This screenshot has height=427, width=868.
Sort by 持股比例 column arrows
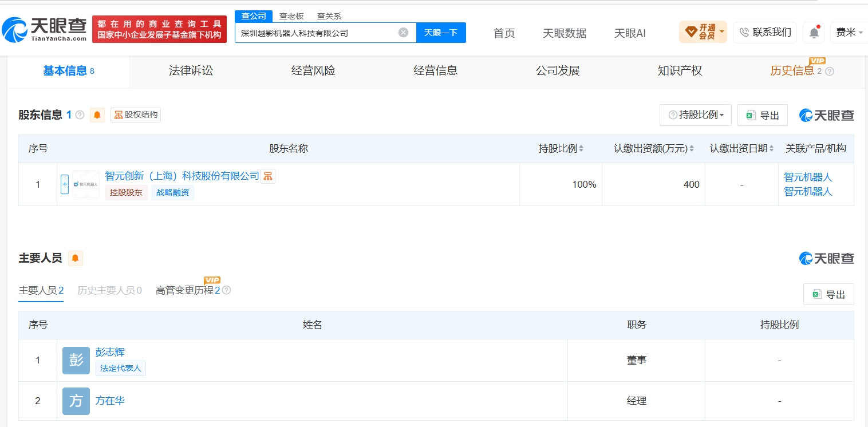pos(581,149)
